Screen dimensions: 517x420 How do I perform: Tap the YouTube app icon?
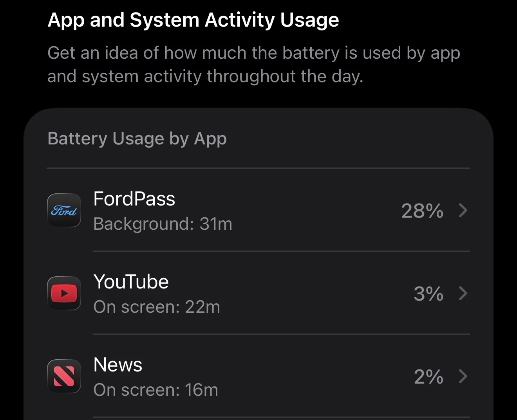click(x=64, y=294)
